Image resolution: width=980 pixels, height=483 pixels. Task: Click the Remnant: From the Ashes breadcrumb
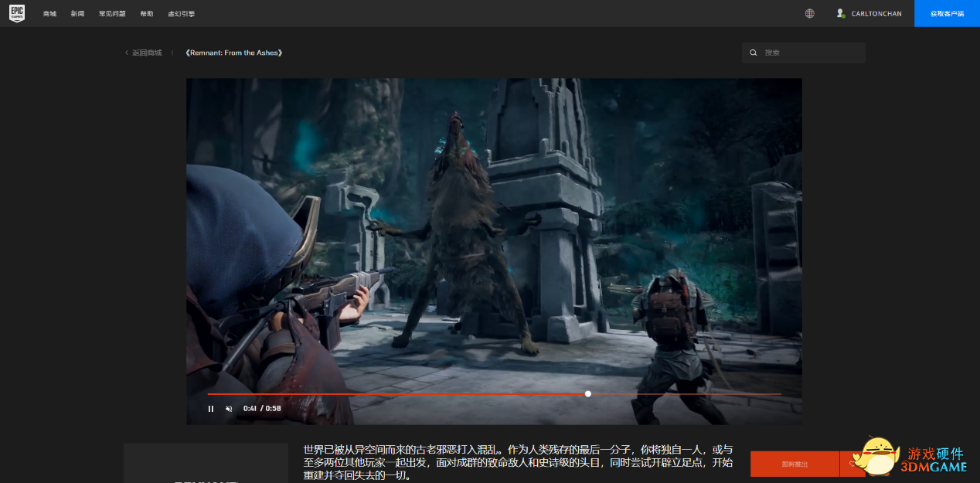(234, 53)
